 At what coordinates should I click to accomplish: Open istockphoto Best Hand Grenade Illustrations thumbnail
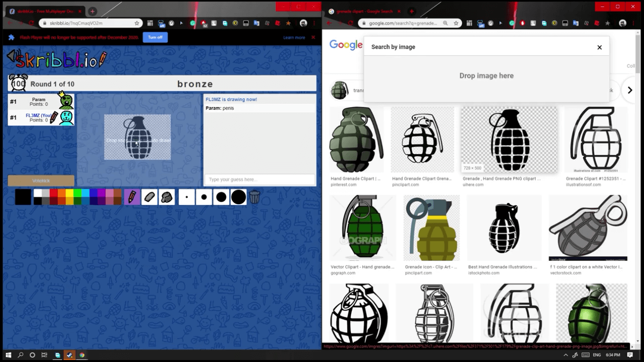coord(504,228)
